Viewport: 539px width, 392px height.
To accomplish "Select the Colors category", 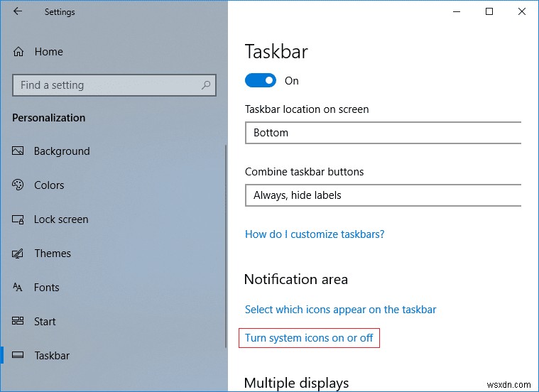I will coord(49,185).
